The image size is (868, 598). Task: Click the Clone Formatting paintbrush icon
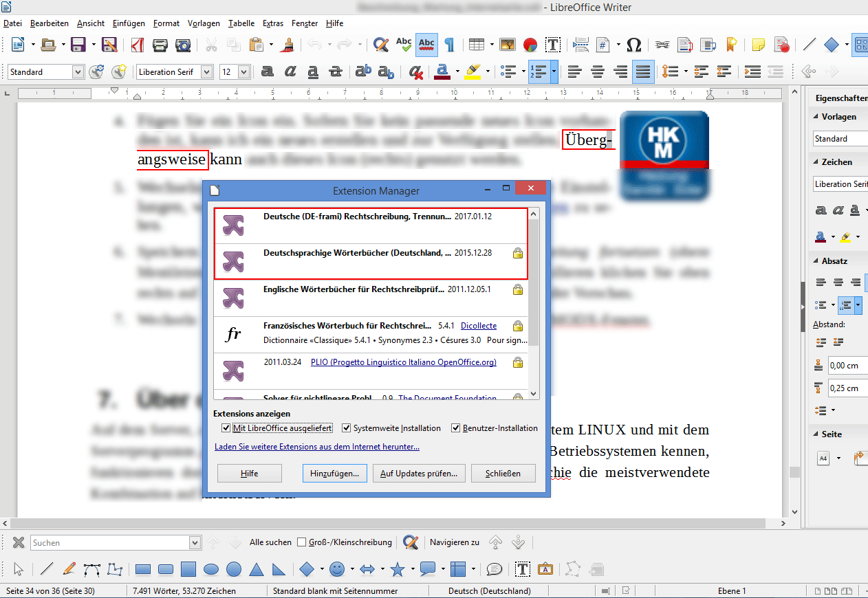point(289,45)
